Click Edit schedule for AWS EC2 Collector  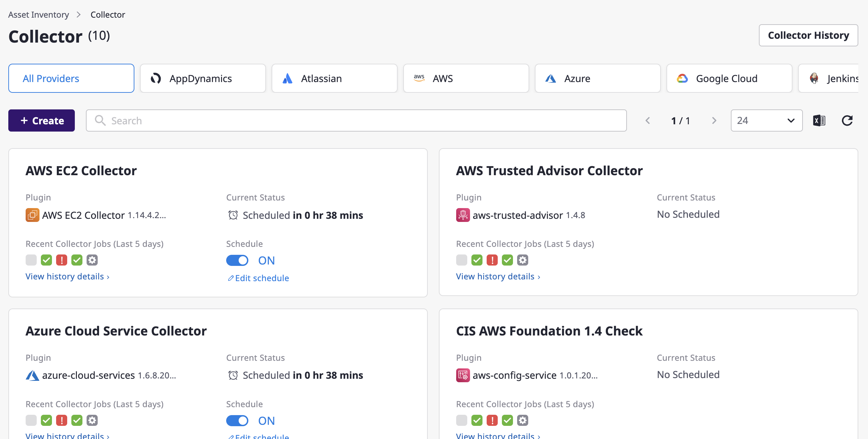pyautogui.click(x=258, y=278)
